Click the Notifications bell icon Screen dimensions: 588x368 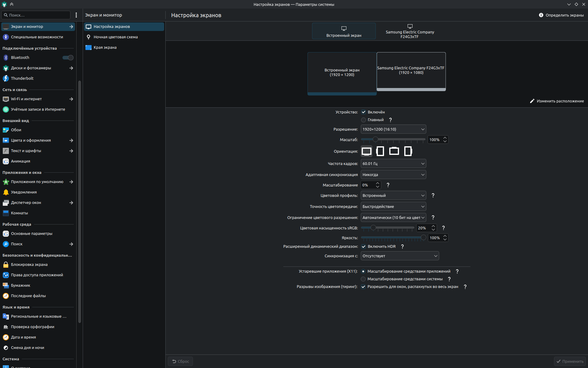click(x=6, y=192)
